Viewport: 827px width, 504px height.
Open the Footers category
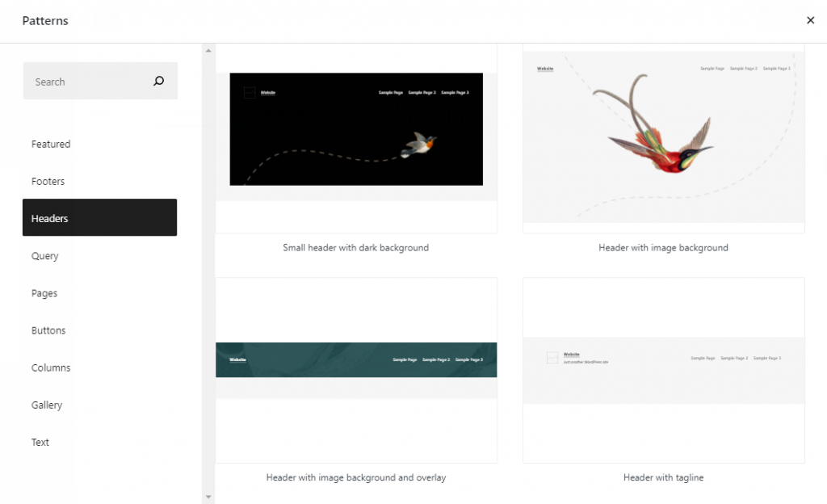(48, 181)
